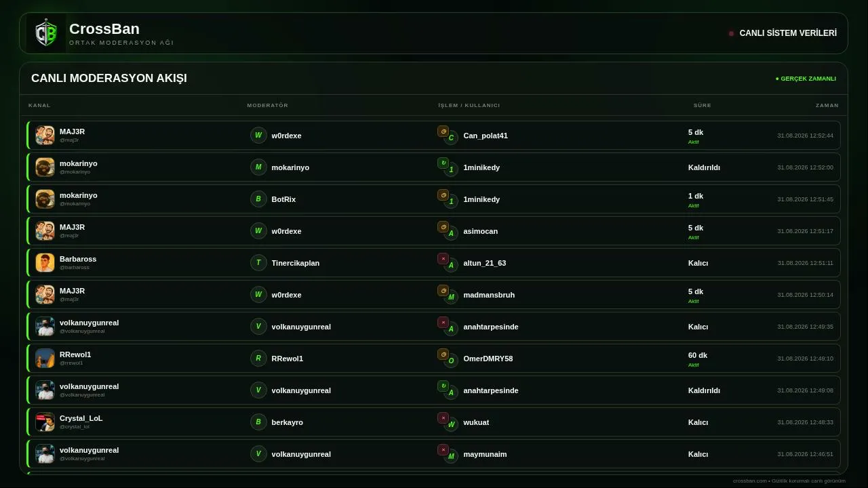Click the MODERATÖR column header
868x488 pixels.
click(x=268, y=105)
